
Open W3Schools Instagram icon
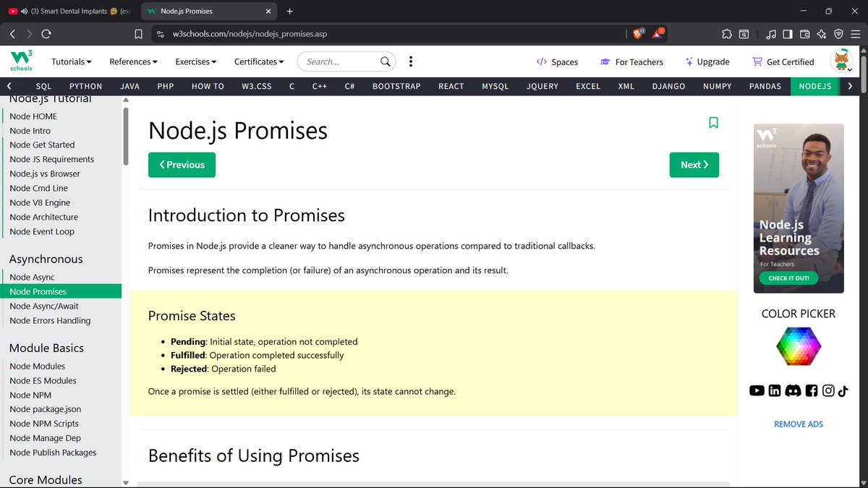[828, 390]
